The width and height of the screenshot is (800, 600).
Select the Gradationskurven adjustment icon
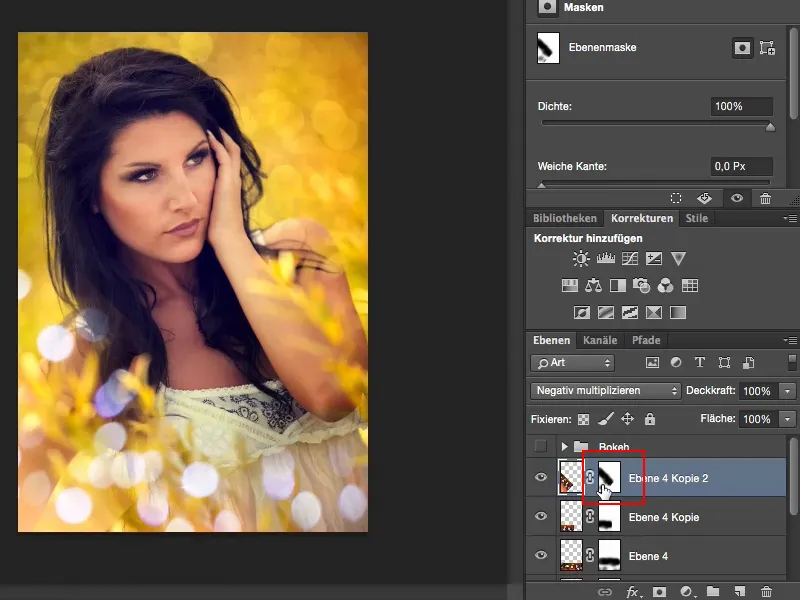tap(630, 258)
